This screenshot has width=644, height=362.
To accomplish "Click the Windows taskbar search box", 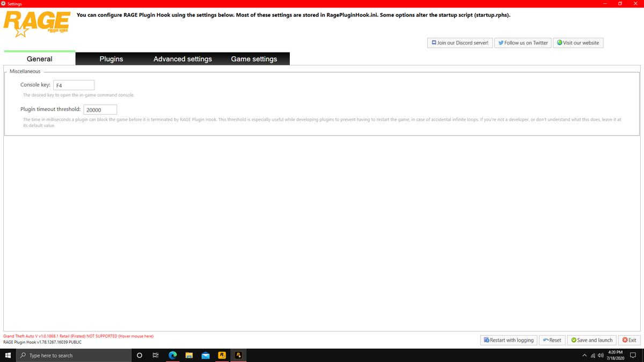I will coord(74,355).
